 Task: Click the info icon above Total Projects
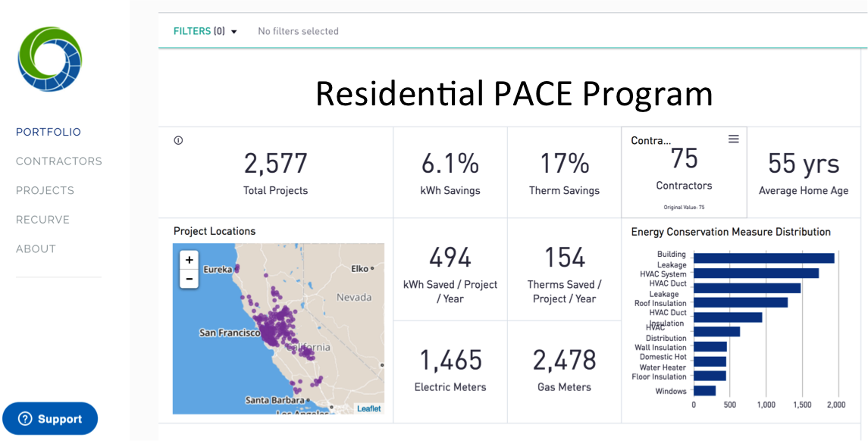tap(179, 140)
